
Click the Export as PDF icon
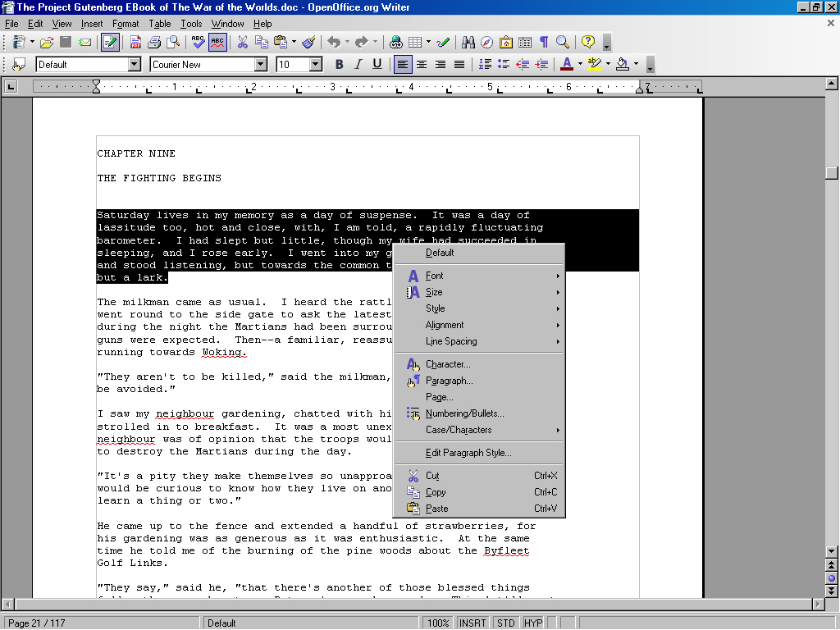(135, 42)
